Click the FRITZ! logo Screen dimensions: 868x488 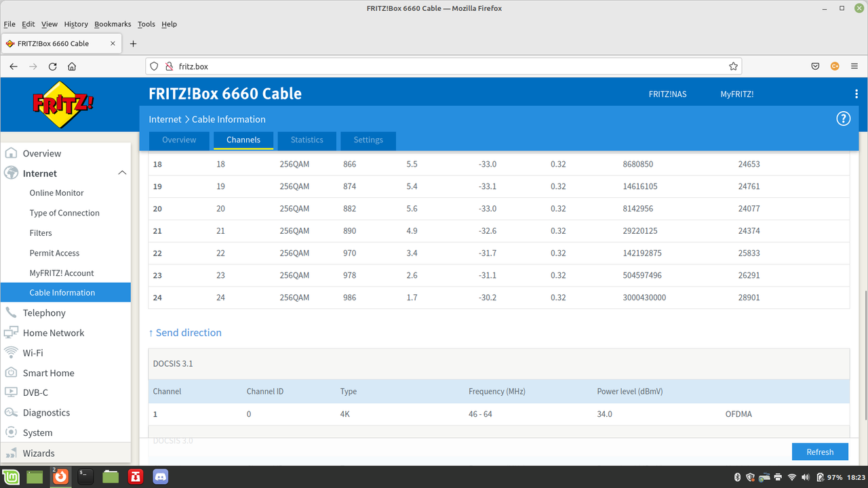tap(63, 105)
